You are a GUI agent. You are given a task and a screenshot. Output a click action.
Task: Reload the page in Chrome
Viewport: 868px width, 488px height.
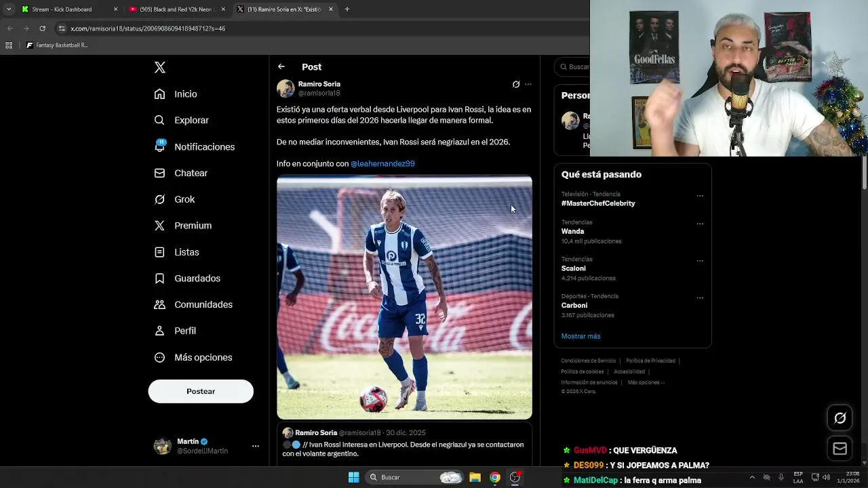coord(42,28)
